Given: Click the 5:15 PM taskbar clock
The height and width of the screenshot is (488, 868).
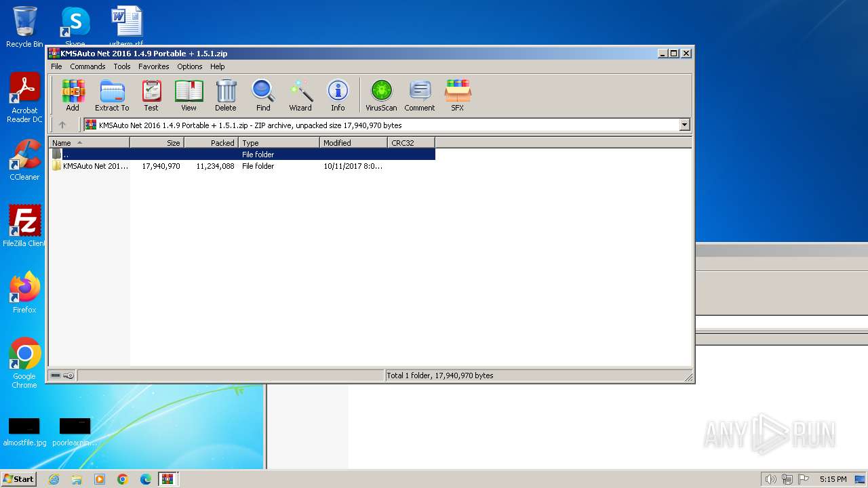Looking at the screenshot, I should [833, 479].
